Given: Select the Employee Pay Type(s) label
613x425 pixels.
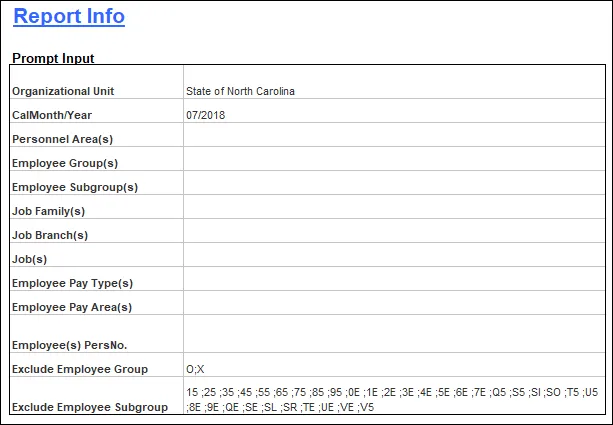Looking at the screenshot, I should (x=72, y=283).
